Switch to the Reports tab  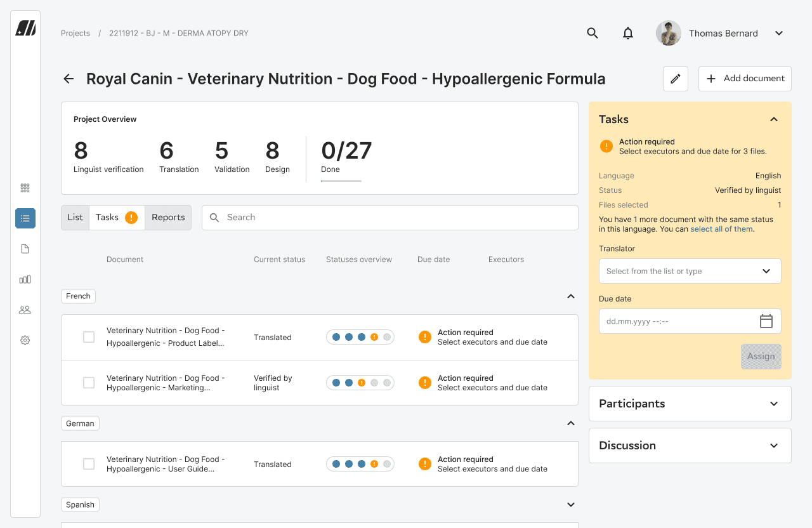pos(168,218)
